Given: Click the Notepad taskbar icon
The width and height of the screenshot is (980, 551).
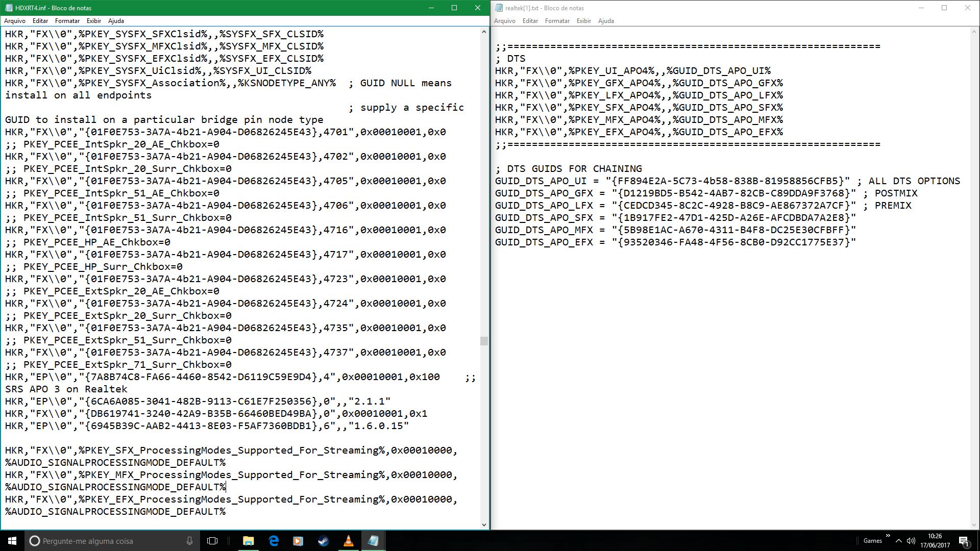Looking at the screenshot, I should (373, 541).
